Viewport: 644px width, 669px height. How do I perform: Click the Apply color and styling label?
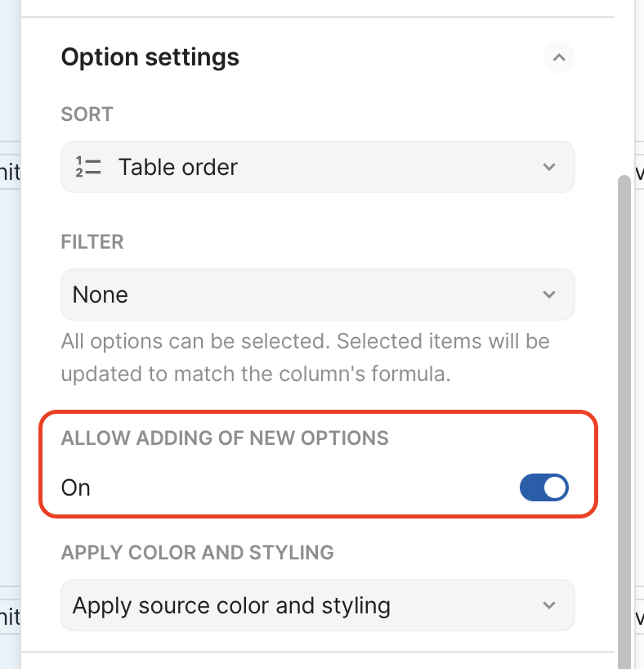pos(197,552)
